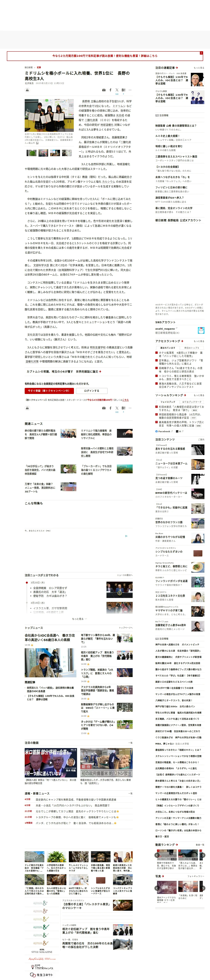
Task: Open the more options ellipsis icon below headline
Action: [x=130, y=90]
